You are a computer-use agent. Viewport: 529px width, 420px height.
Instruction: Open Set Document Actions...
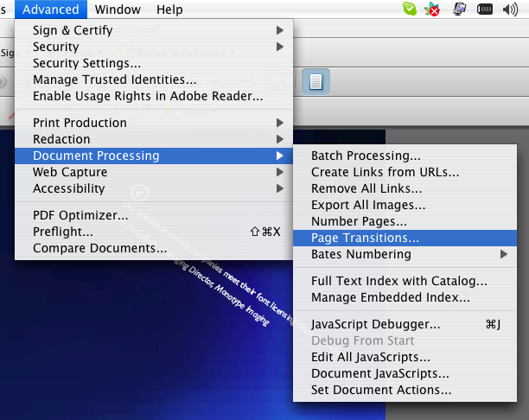(x=405, y=391)
